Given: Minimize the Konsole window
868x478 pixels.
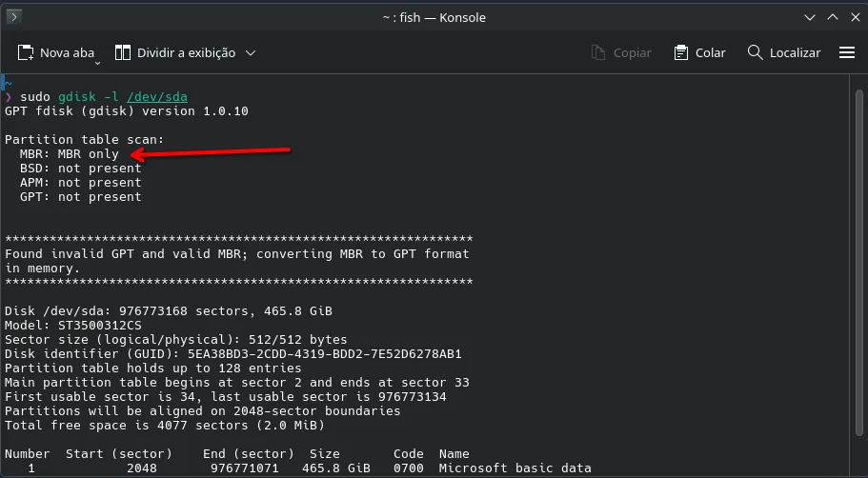Looking at the screenshot, I should (809, 18).
